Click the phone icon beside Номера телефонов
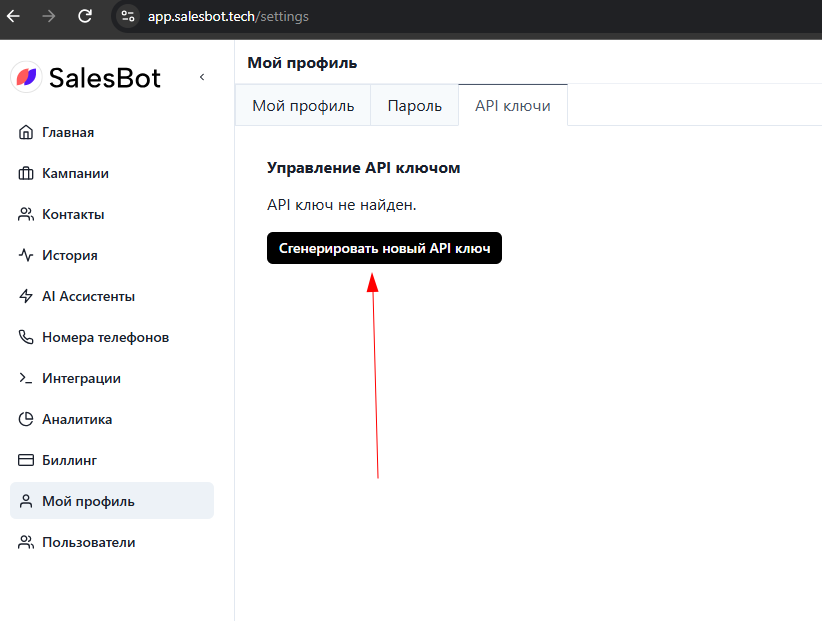 [26, 337]
